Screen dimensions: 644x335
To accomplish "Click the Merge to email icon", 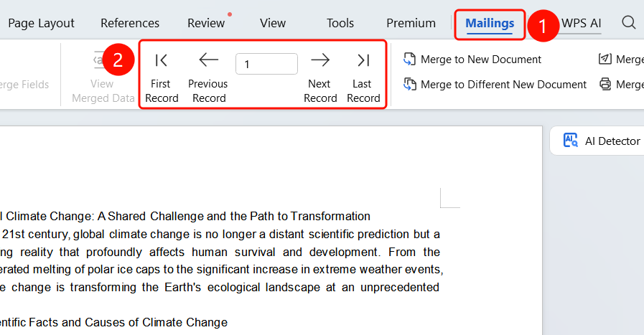I will 605,59.
